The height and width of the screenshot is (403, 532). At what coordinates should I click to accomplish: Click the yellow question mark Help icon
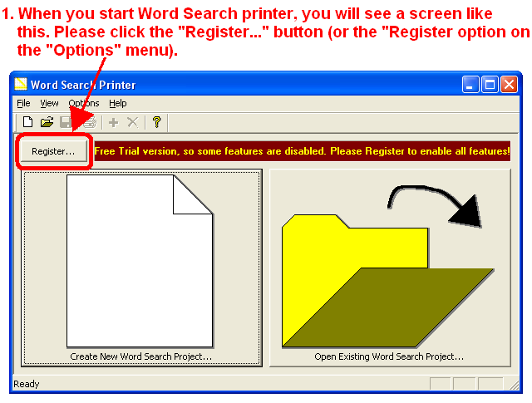[x=156, y=122]
